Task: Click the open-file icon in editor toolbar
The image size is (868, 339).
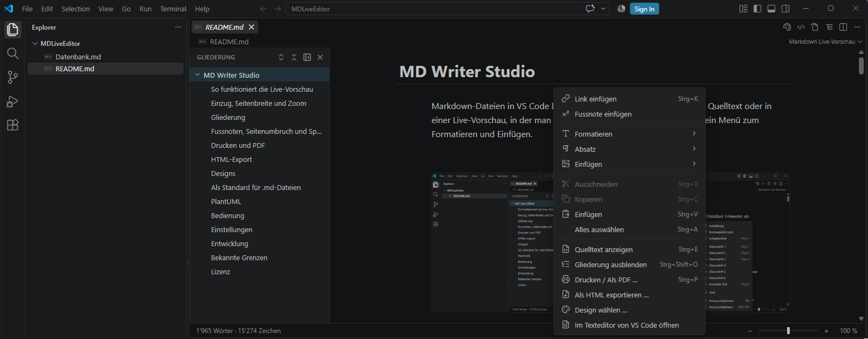Action: pos(815,27)
